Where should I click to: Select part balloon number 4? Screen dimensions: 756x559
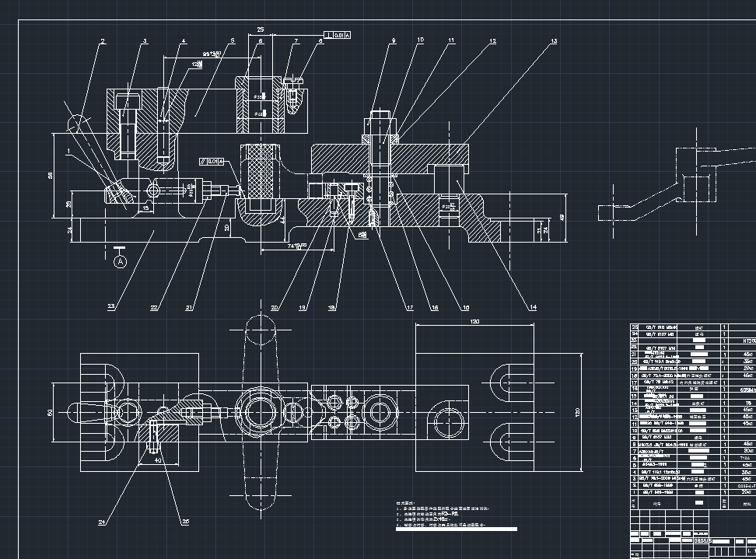coord(184,41)
